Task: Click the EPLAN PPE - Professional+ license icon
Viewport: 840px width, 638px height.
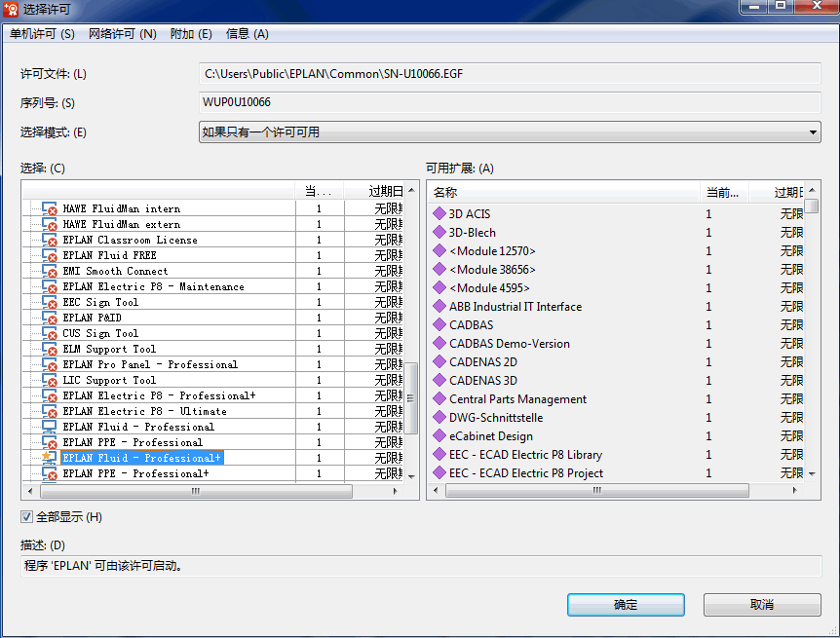Action: pos(50,473)
